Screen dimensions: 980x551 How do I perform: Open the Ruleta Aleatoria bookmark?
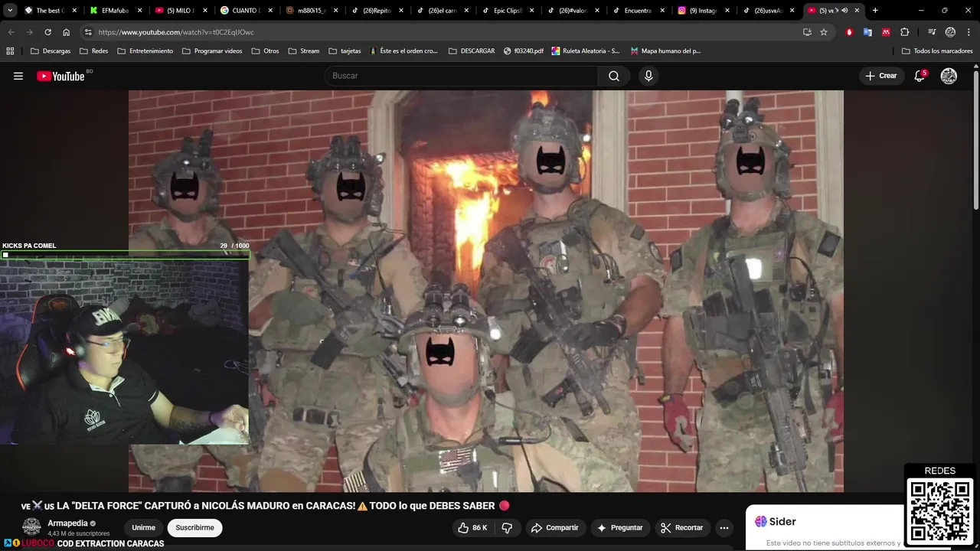[586, 51]
